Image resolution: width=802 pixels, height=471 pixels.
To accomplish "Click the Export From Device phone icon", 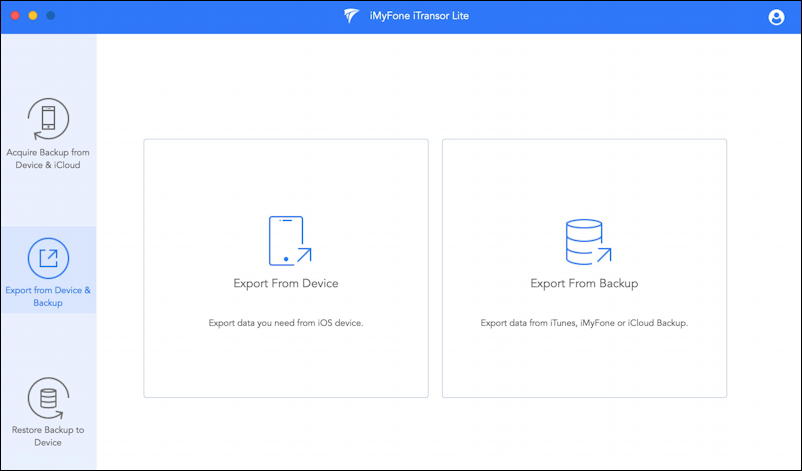I will click(290, 241).
